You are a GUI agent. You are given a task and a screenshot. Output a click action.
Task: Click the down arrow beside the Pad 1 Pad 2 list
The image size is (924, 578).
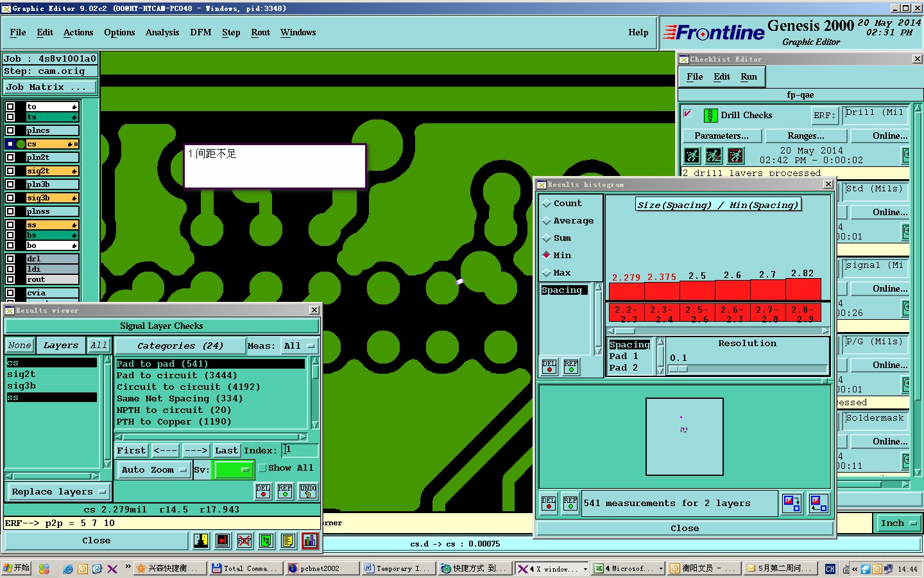[x=661, y=371]
